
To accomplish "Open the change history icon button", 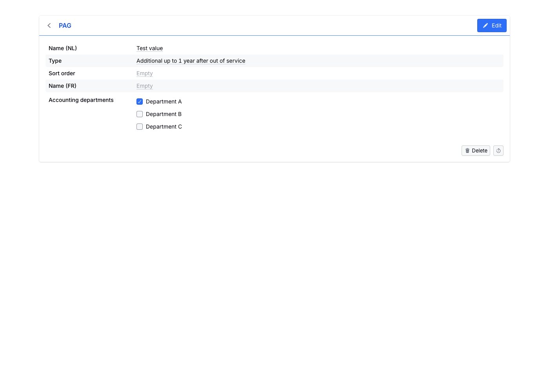I will [498, 151].
